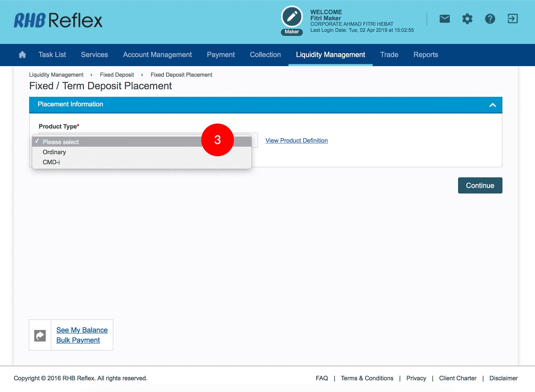This screenshot has width=535, height=392.
Task: Collapse the Placement Information panel
Action: 492,105
